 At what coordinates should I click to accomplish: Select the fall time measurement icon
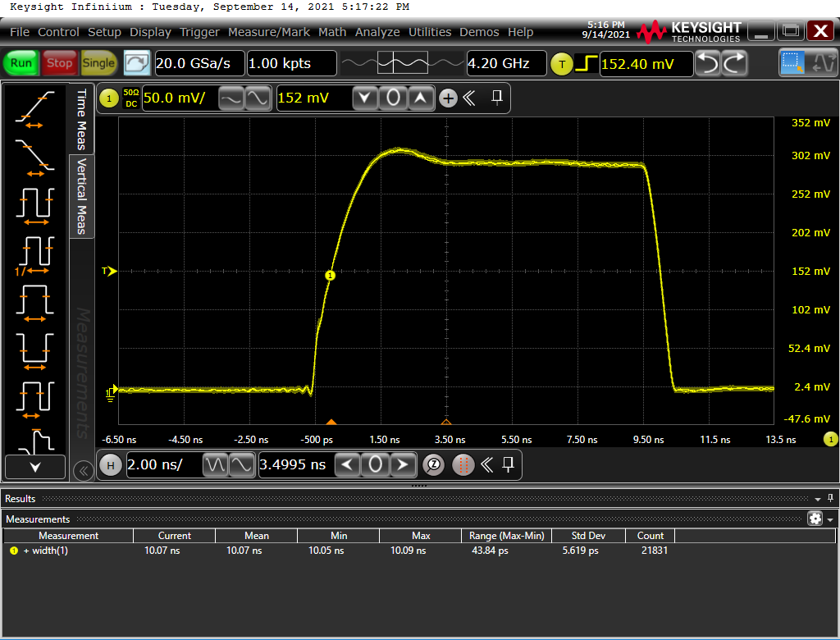(34, 156)
